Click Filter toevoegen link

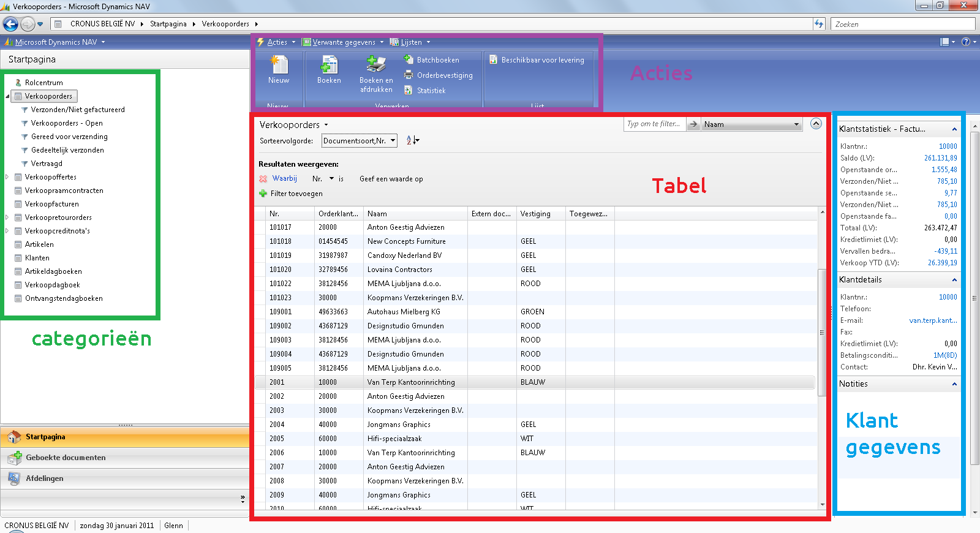click(x=296, y=194)
